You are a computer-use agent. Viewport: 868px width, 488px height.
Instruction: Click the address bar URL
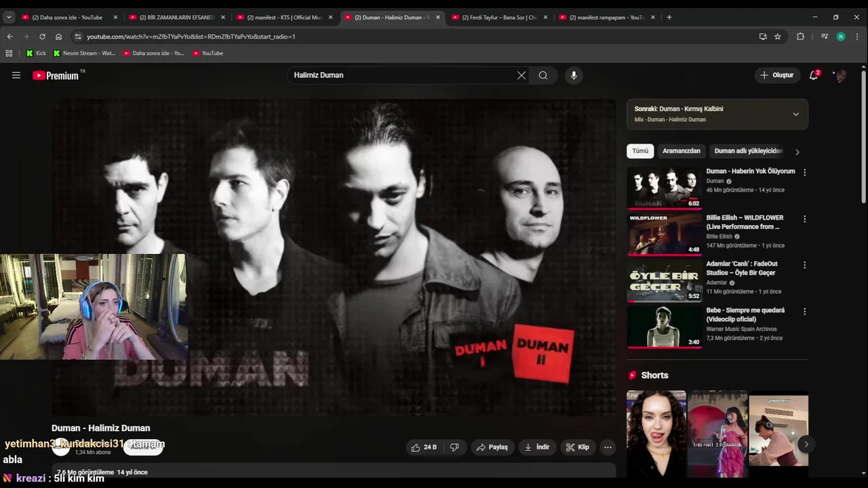(x=191, y=37)
